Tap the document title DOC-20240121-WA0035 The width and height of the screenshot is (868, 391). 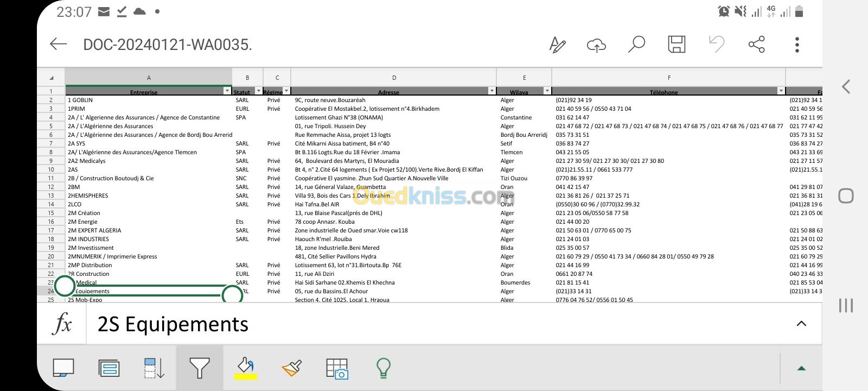click(x=168, y=45)
